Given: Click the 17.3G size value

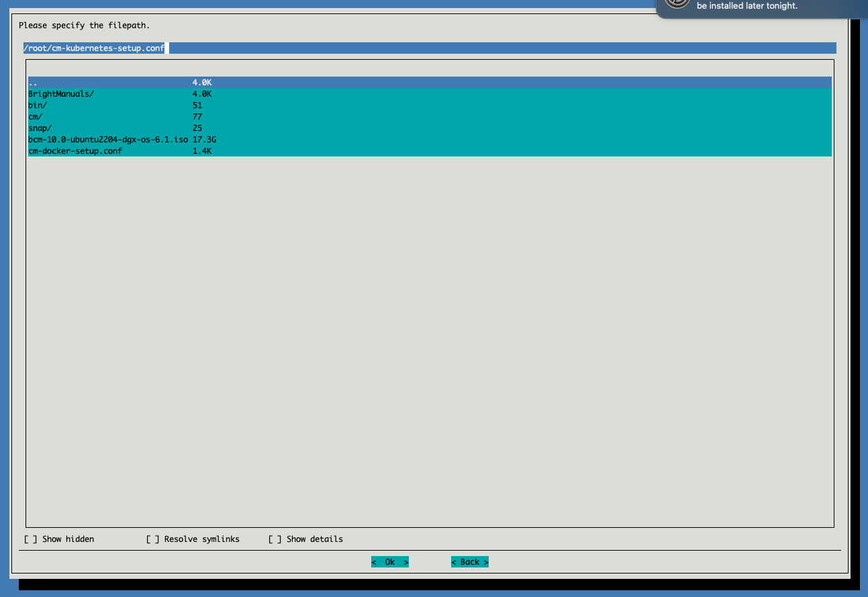Looking at the screenshot, I should click(204, 140).
